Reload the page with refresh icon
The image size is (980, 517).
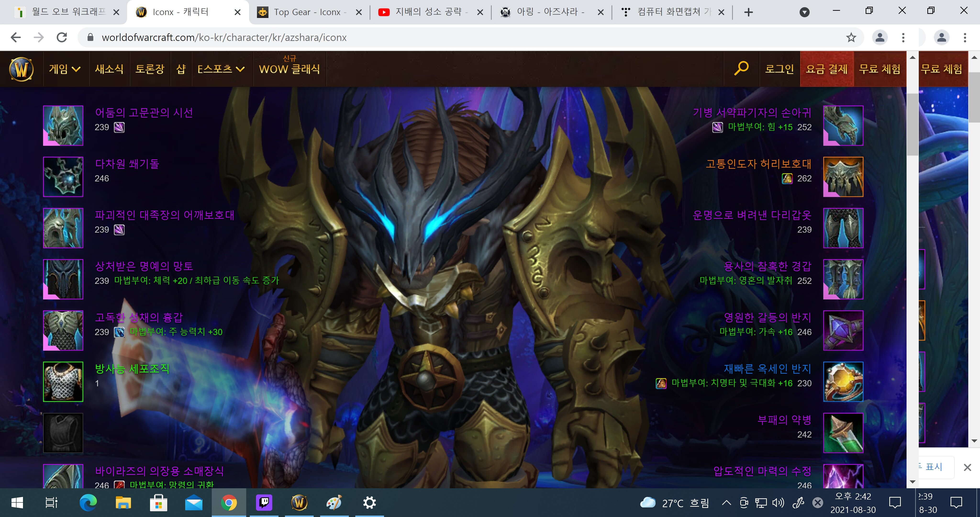[x=62, y=37]
